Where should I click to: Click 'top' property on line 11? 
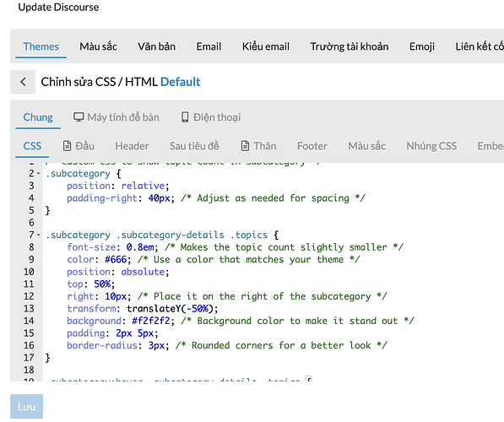(75, 284)
